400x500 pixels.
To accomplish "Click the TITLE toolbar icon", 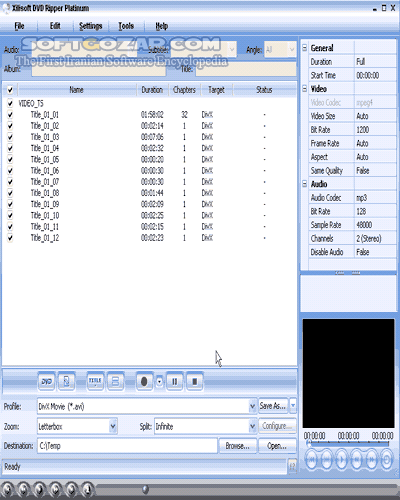I will pyautogui.click(x=95, y=381).
